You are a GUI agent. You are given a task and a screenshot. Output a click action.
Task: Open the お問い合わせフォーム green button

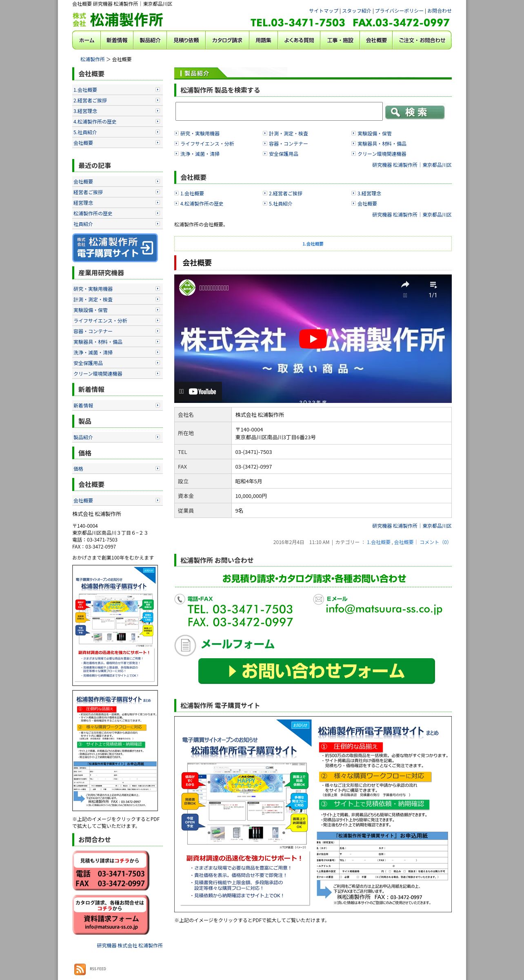click(x=317, y=671)
